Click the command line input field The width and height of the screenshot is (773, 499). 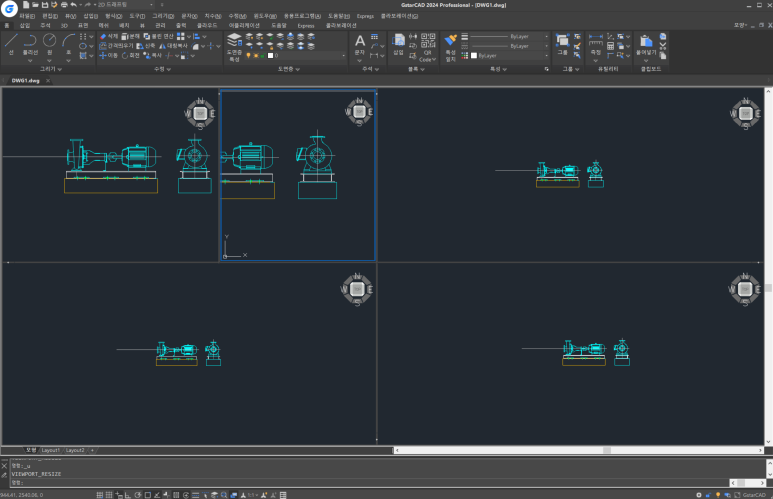coord(369,483)
